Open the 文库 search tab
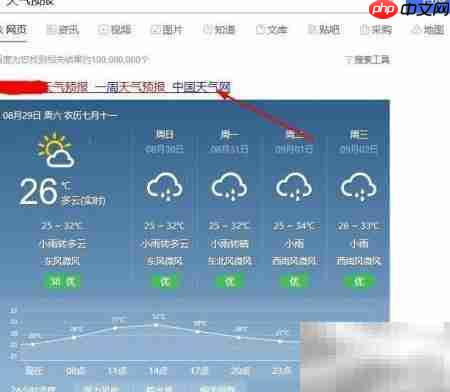 pos(272,30)
